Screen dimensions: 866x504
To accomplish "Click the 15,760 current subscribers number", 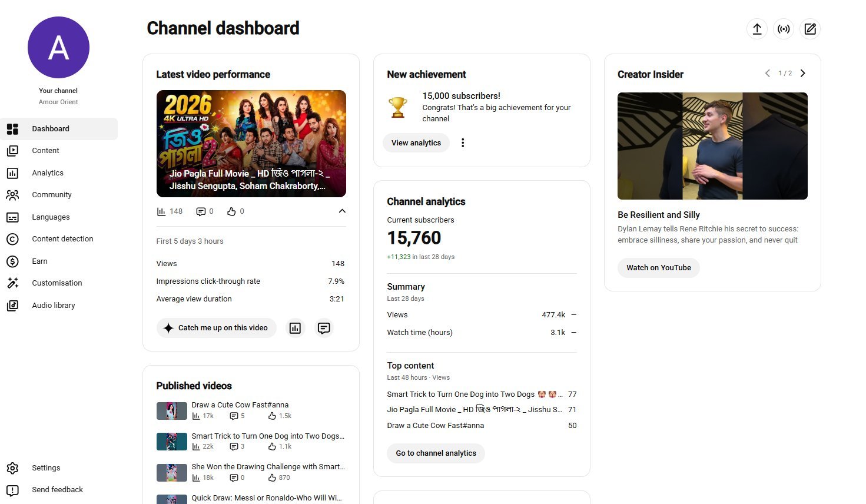I will click(414, 238).
